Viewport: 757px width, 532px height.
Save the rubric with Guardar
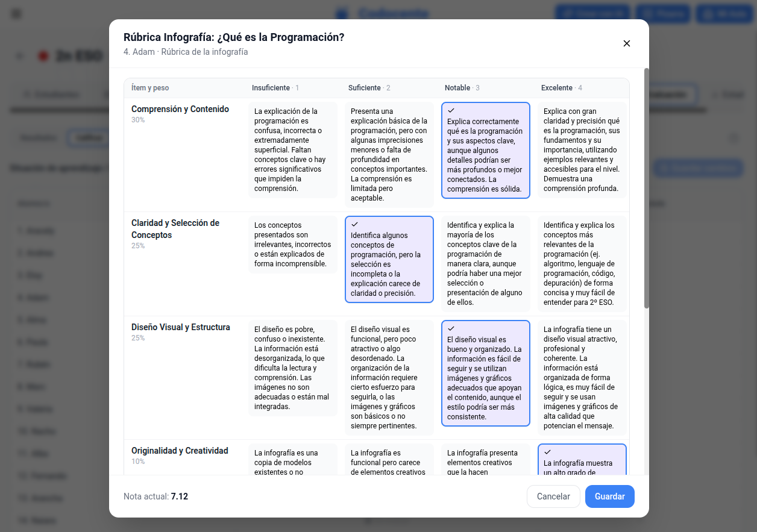pos(609,496)
